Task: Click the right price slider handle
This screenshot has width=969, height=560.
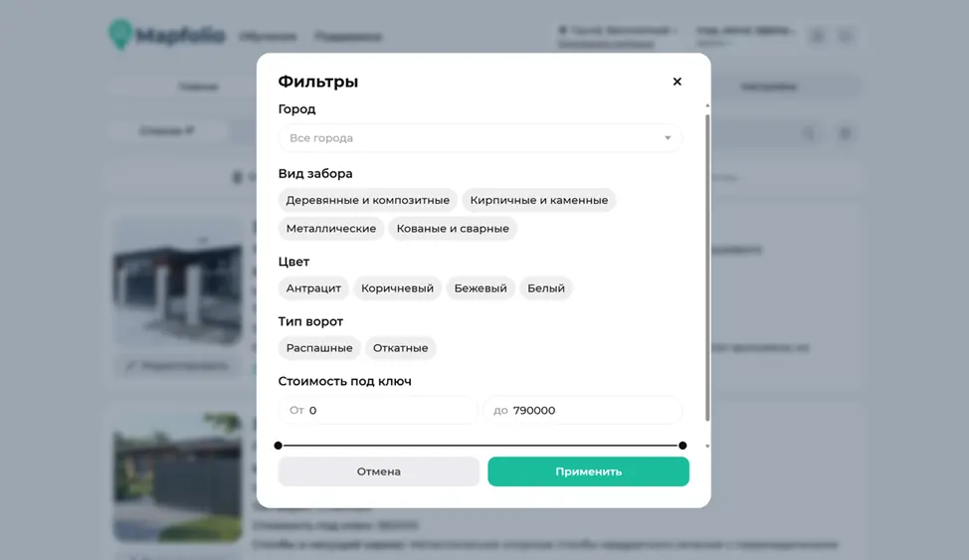Action: (682, 446)
